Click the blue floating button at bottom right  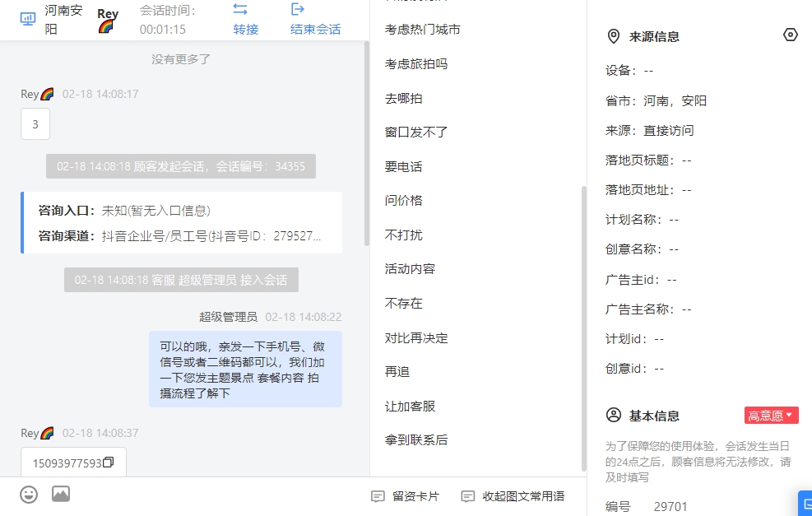(x=805, y=503)
